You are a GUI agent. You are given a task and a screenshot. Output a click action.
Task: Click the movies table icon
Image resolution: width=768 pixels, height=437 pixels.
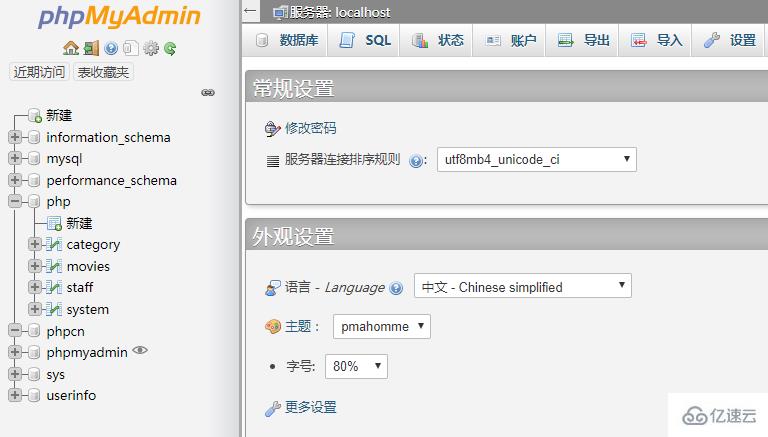[54, 266]
